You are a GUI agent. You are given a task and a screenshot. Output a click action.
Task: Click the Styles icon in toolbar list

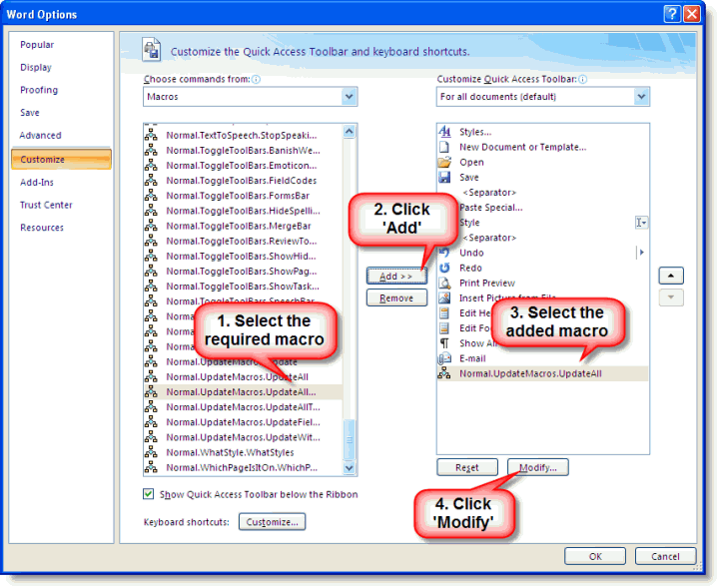[444, 132]
